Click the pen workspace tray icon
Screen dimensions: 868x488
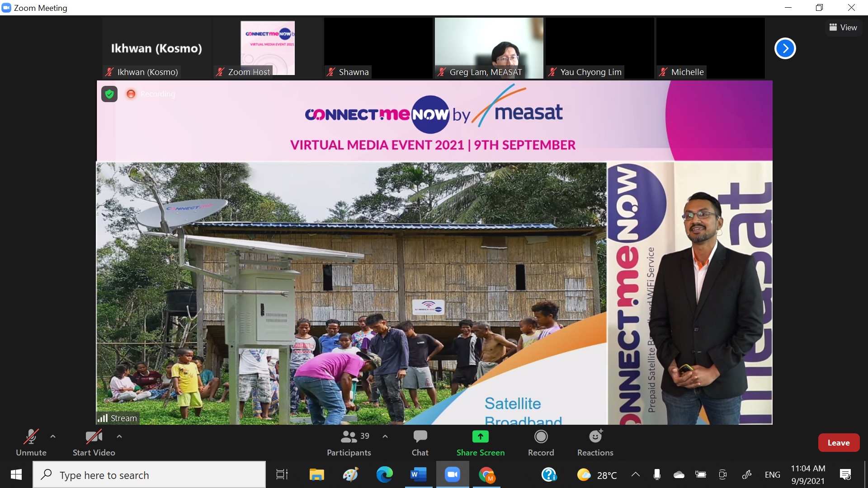click(x=747, y=475)
